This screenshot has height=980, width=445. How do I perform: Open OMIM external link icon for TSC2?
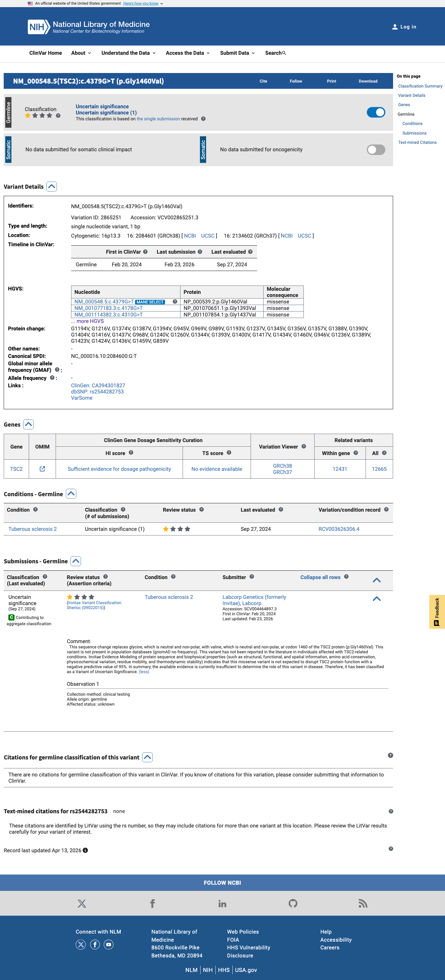pos(43,469)
